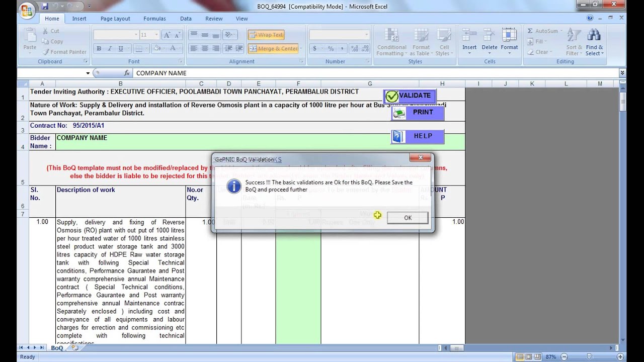This screenshot has height=362, width=644.
Task: Click Increase Decimal icon
Action: (354, 49)
